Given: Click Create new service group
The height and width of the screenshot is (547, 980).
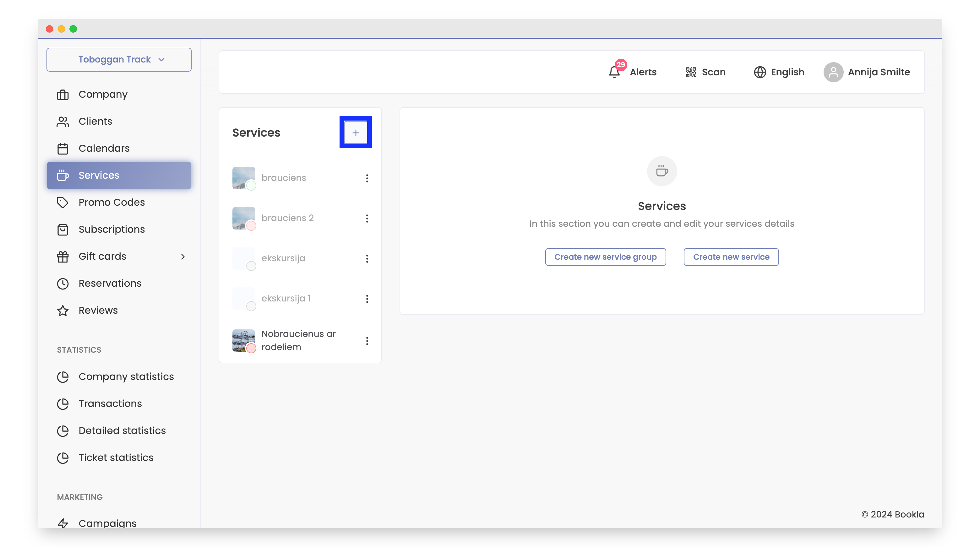Looking at the screenshot, I should pyautogui.click(x=605, y=257).
